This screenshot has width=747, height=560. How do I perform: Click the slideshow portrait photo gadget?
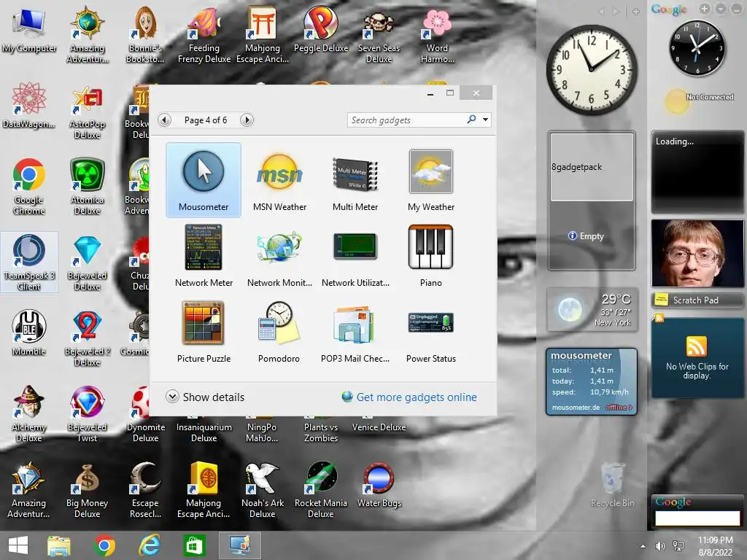pos(697,253)
